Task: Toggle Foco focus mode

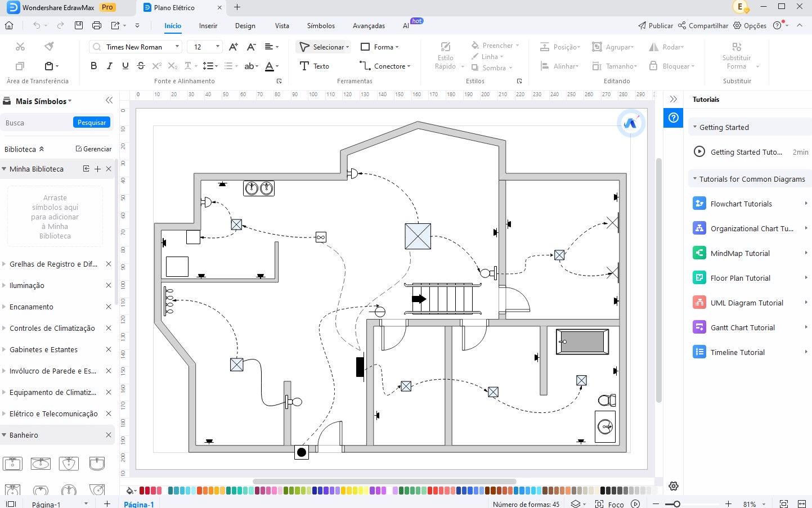Action: [x=610, y=504]
